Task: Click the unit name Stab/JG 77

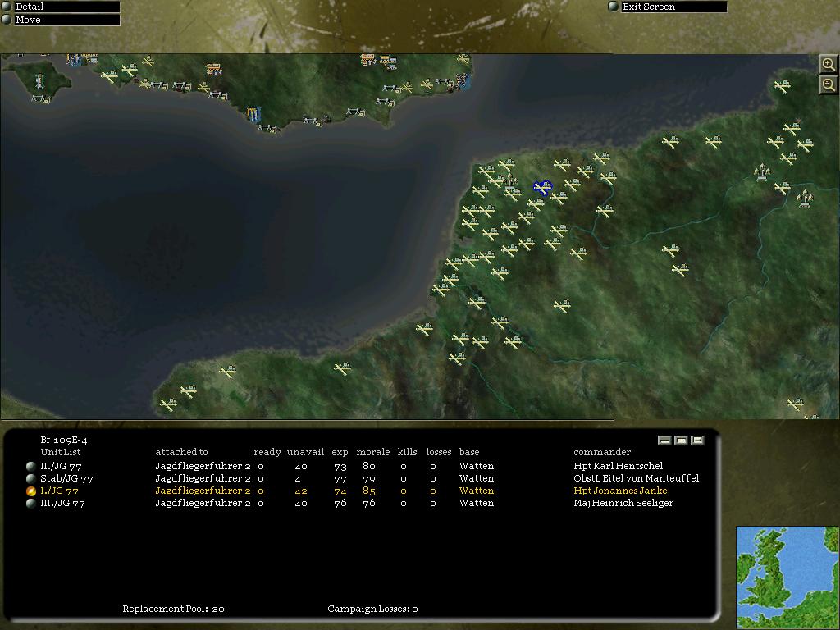Action: 66,478
